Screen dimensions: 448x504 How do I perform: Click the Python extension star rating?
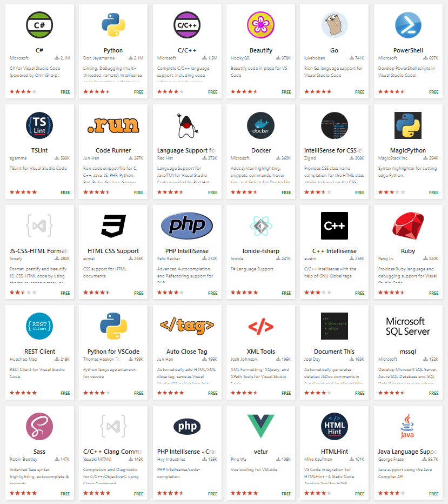(x=97, y=91)
